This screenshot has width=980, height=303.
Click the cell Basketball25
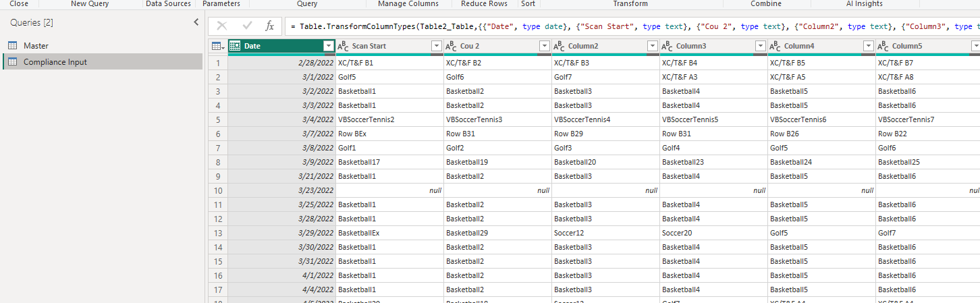[928, 162]
